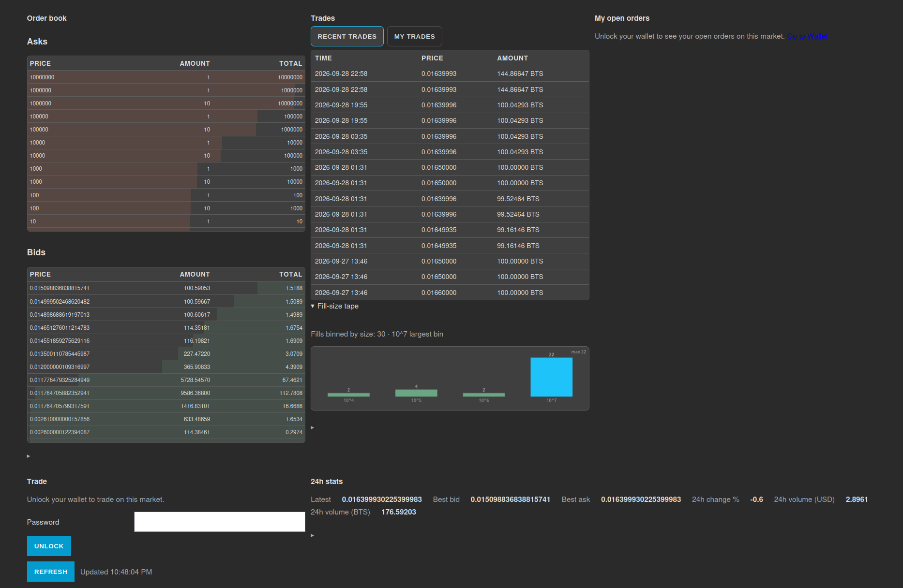
Task: Collapse the Fill-size tape section
Action: pyautogui.click(x=335, y=306)
